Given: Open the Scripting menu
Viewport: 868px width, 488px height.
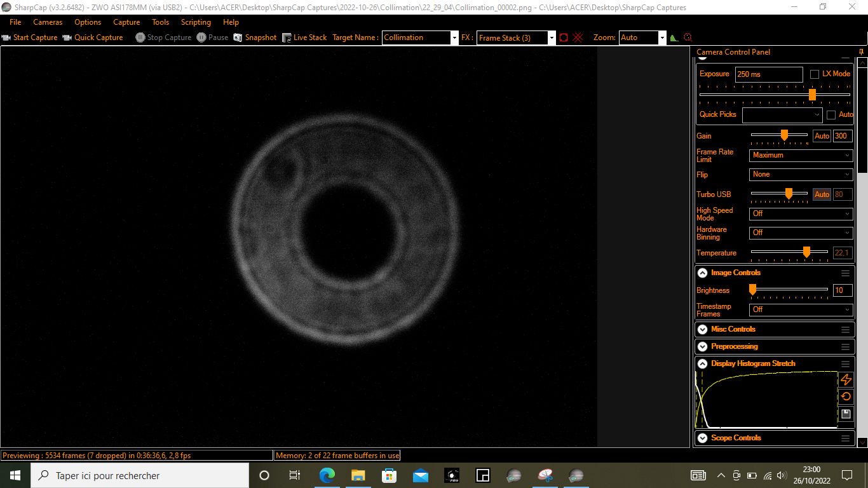Looking at the screenshot, I should pos(196,22).
